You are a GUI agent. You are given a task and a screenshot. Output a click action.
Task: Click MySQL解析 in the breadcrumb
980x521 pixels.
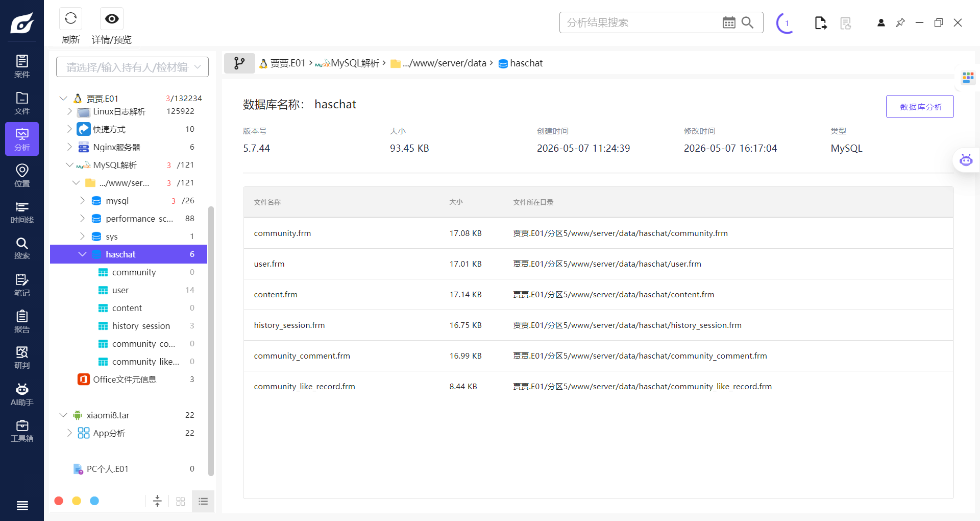(x=348, y=63)
